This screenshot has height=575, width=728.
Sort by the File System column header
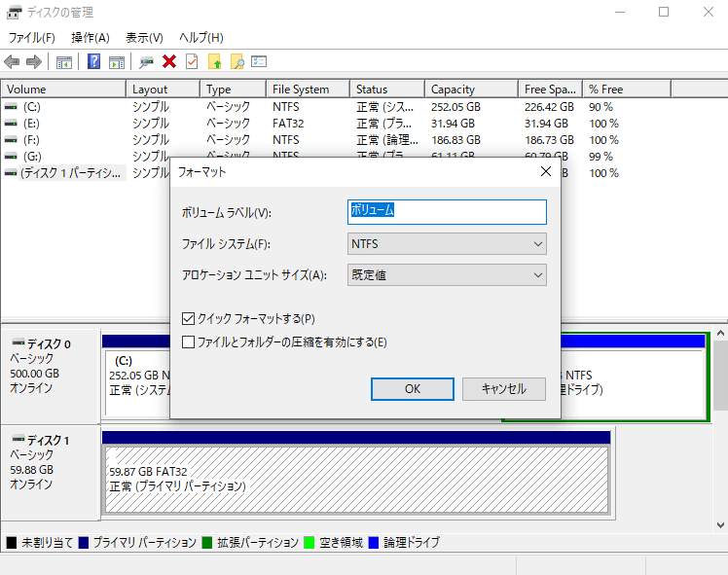[308, 90]
